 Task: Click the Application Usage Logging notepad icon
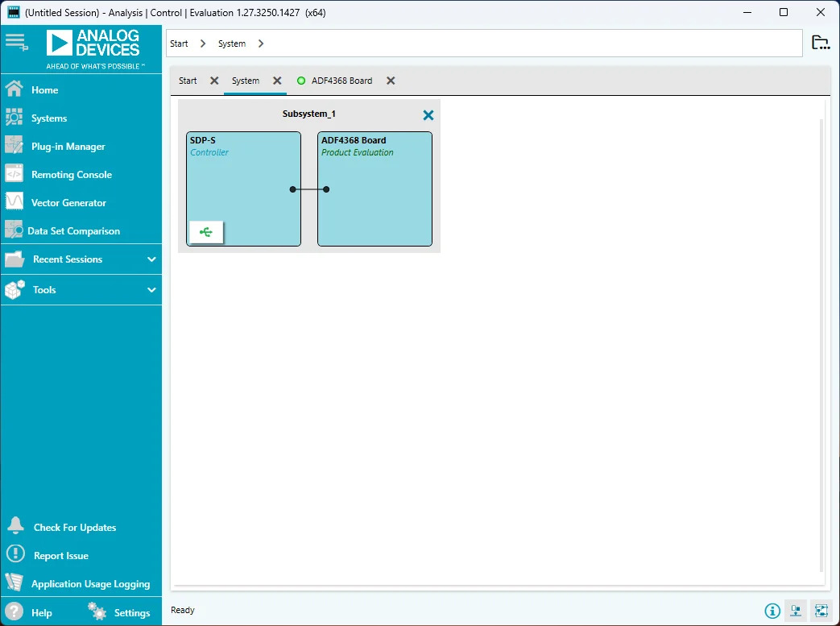coord(14,582)
